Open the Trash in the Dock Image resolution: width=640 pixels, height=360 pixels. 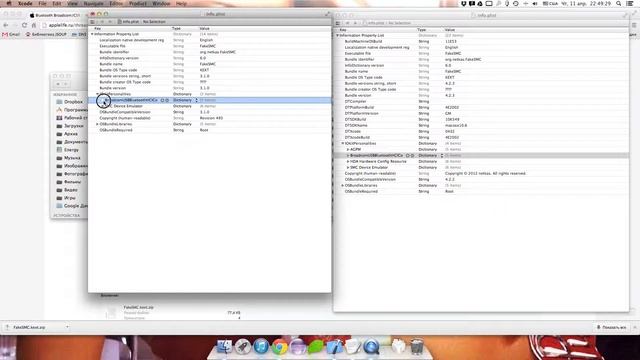(417, 347)
